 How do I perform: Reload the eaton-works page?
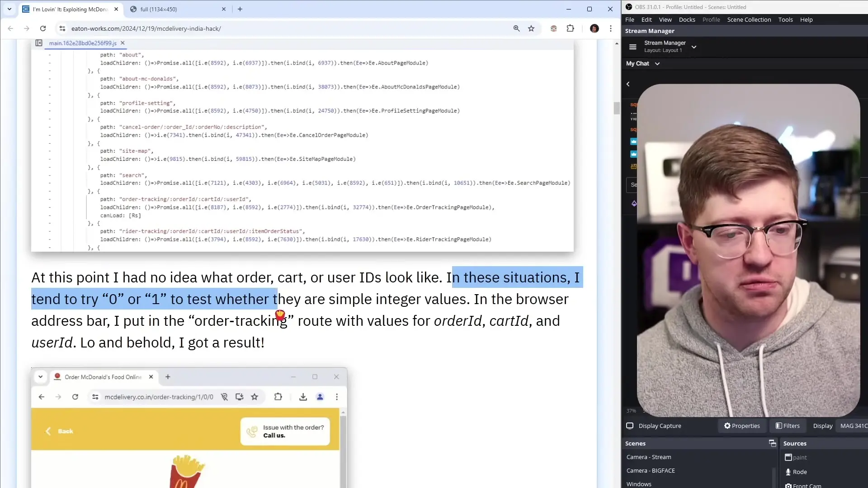[43, 28]
